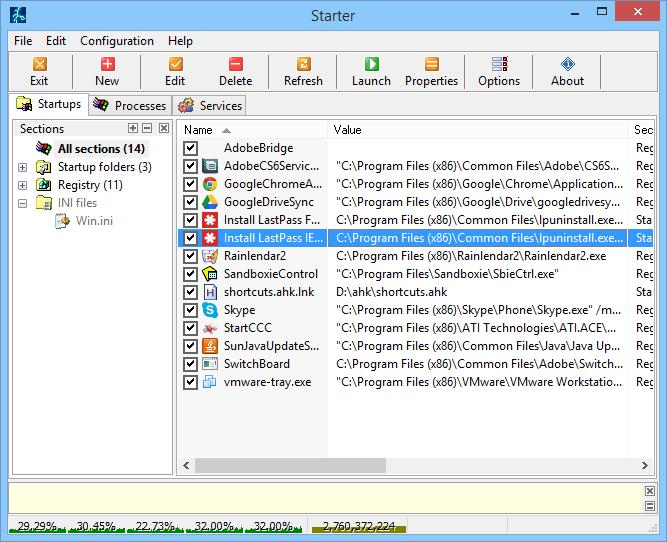667x542 pixels.
Task: Expand the Registry tree node
Action: (23, 185)
